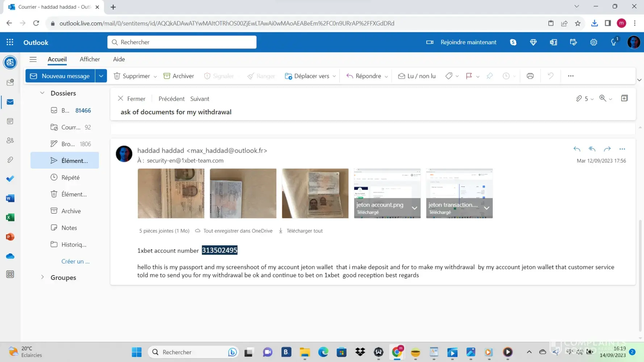Viewport: 644px width, 362px height.
Task: Open the Word app in sidebar
Action: tap(10, 198)
